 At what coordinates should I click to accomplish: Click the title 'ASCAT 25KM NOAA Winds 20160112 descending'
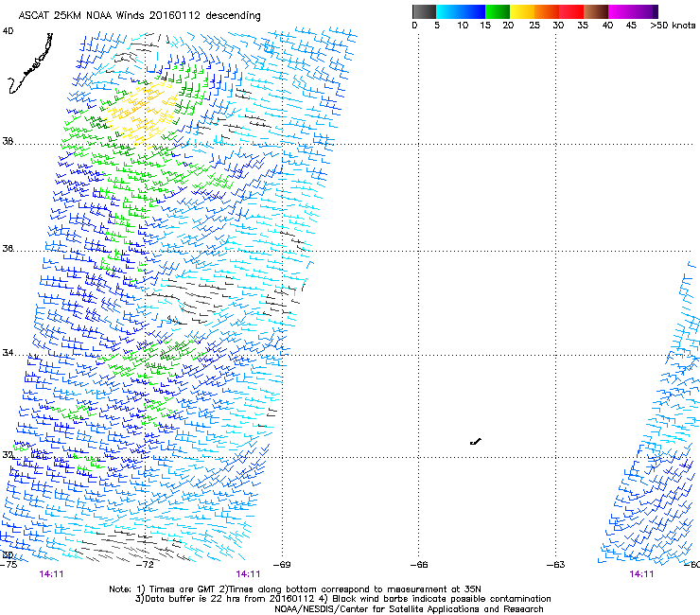click(139, 15)
